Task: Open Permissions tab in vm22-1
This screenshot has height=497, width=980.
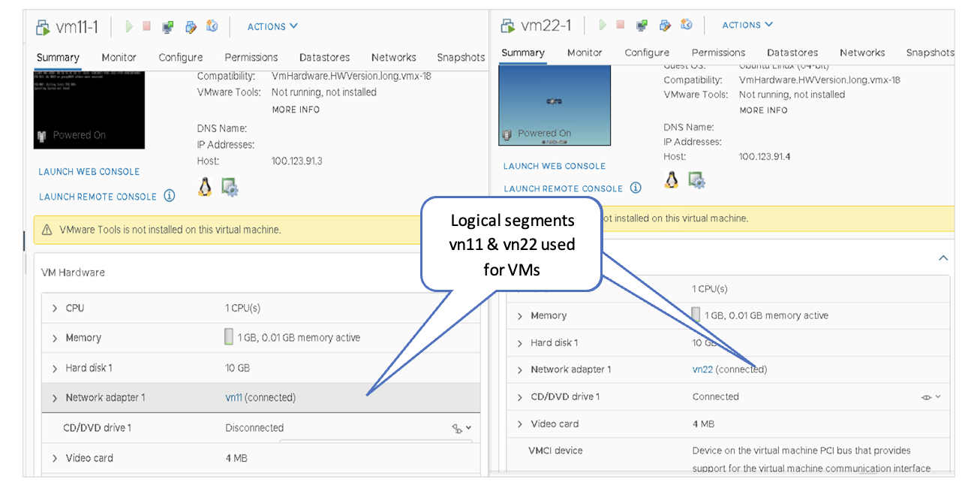Action: pyautogui.click(x=718, y=53)
